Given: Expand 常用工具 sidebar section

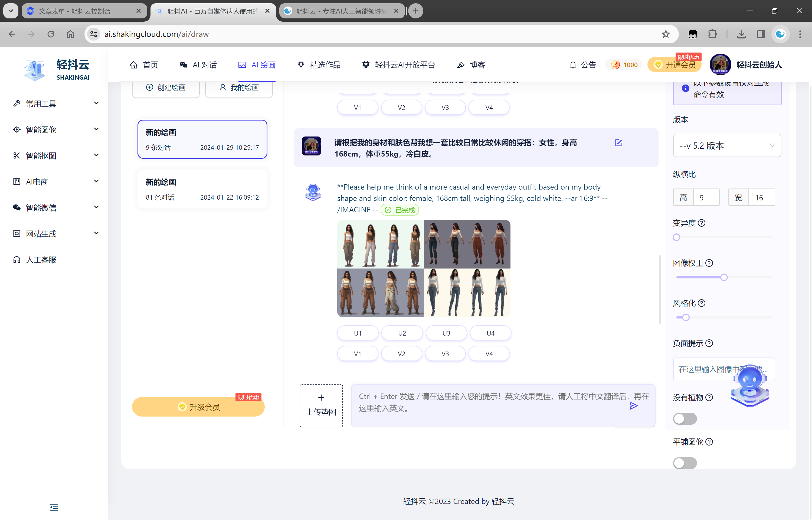Looking at the screenshot, I should point(56,103).
